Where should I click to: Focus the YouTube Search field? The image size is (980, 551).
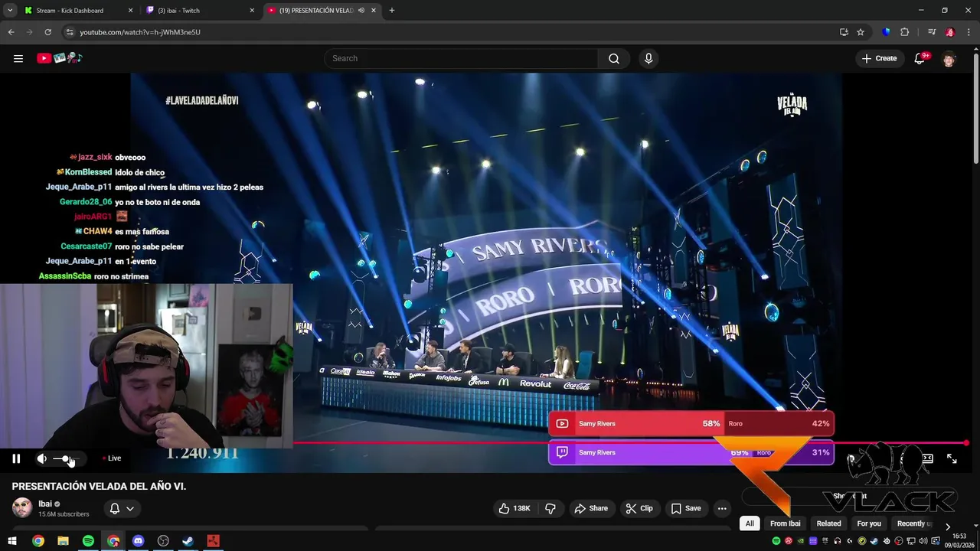click(461, 58)
